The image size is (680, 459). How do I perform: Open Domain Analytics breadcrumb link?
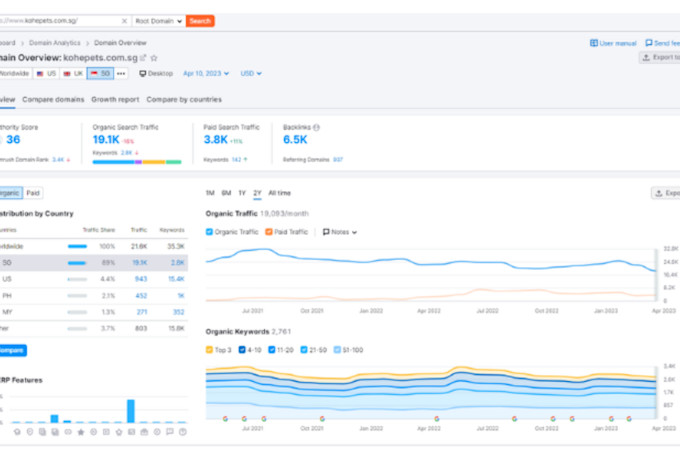(x=55, y=43)
